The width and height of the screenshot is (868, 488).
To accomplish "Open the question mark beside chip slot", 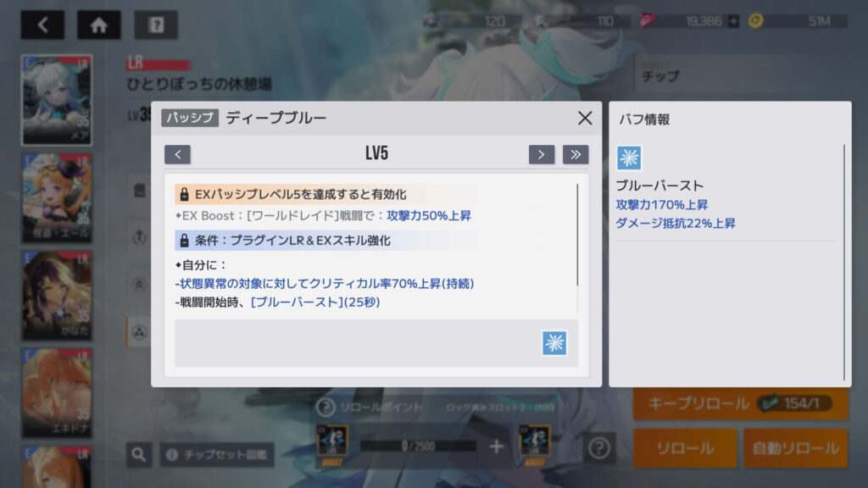I will (599, 448).
